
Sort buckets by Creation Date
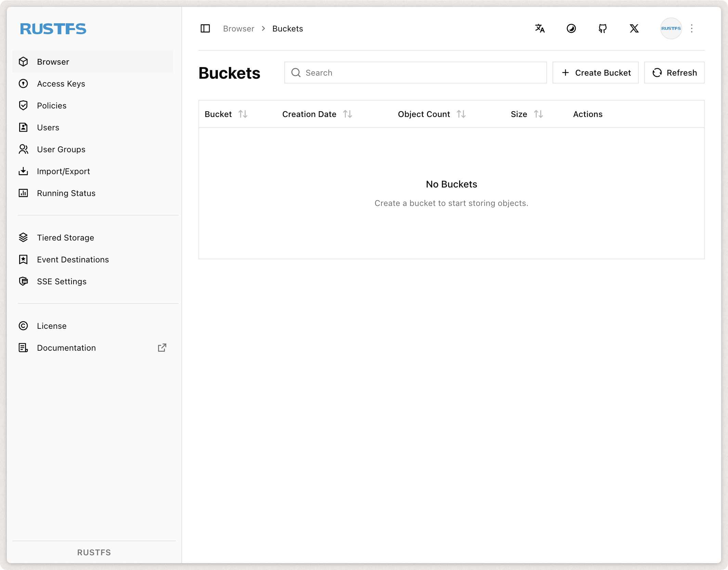point(348,114)
